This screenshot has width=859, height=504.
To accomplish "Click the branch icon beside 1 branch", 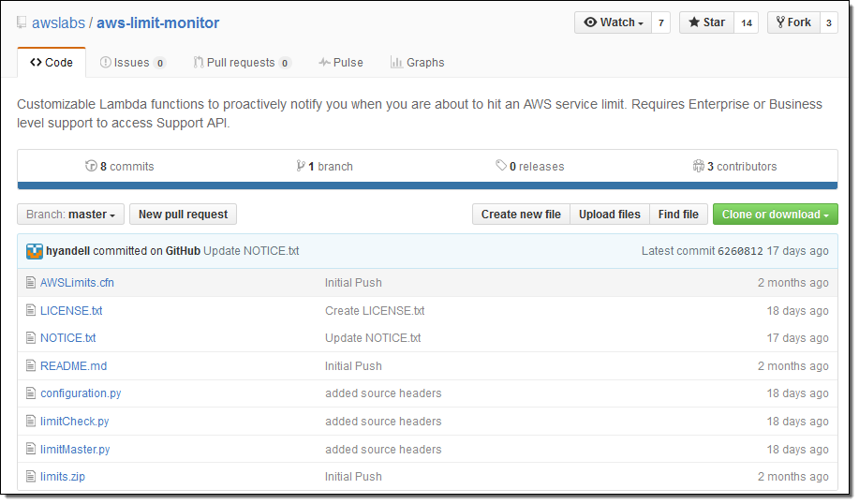I will point(301,166).
